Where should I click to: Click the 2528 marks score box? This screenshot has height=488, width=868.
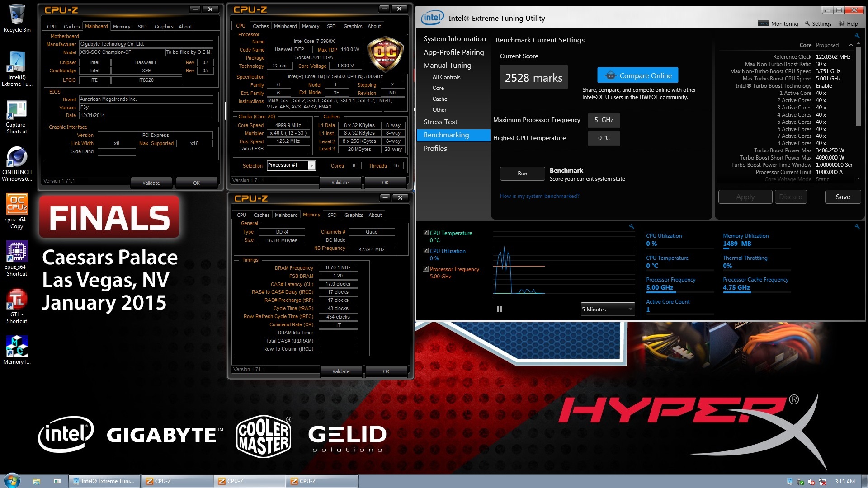pyautogui.click(x=533, y=78)
